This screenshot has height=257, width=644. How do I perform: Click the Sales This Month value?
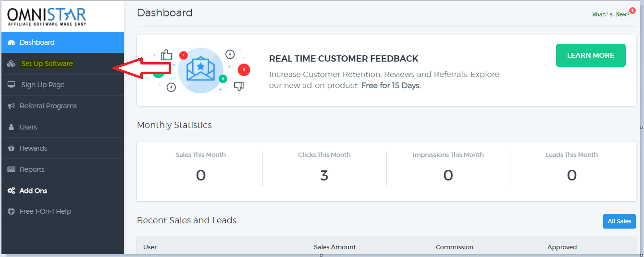coord(201,175)
